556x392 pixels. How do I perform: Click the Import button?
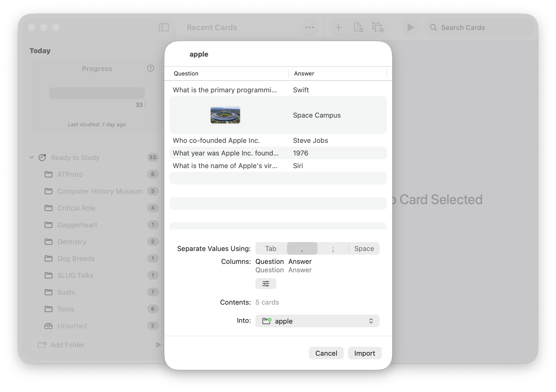364,353
